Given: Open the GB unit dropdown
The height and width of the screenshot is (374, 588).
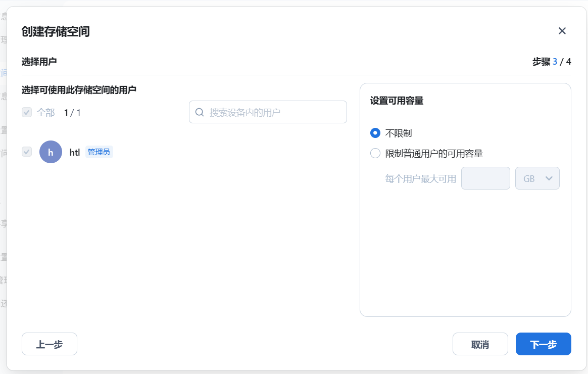Looking at the screenshot, I should click(537, 178).
